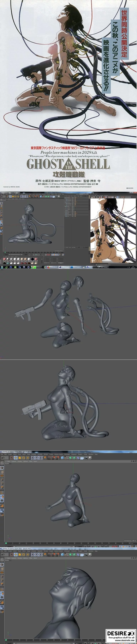The image size is (137, 644).
Task: Switch to Polygons mode in full-body model window
Action: [x=2, y=488]
